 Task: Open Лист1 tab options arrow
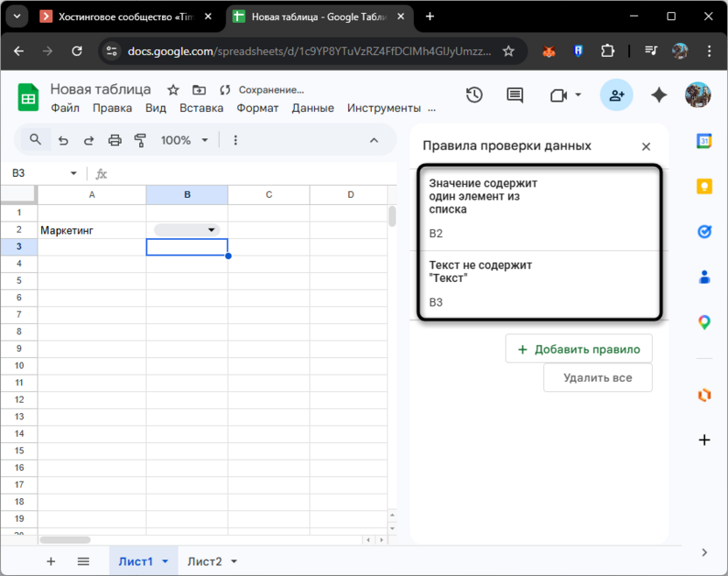pos(165,562)
